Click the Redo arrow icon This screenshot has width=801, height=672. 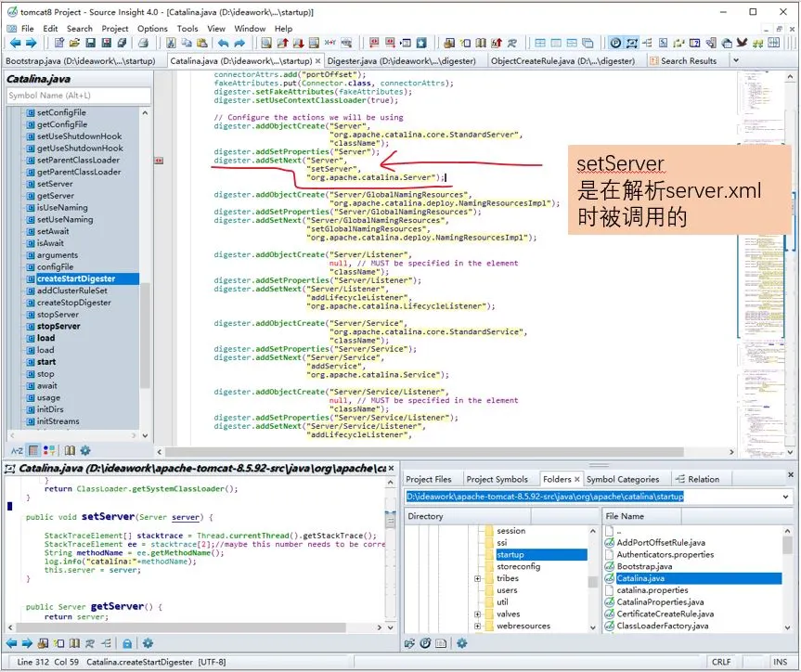(239, 43)
